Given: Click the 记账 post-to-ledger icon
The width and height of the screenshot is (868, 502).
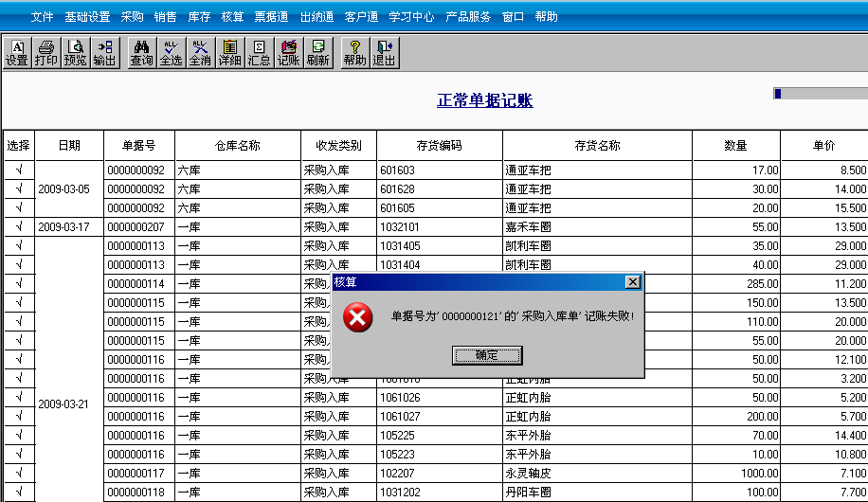Looking at the screenshot, I should pos(288,53).
